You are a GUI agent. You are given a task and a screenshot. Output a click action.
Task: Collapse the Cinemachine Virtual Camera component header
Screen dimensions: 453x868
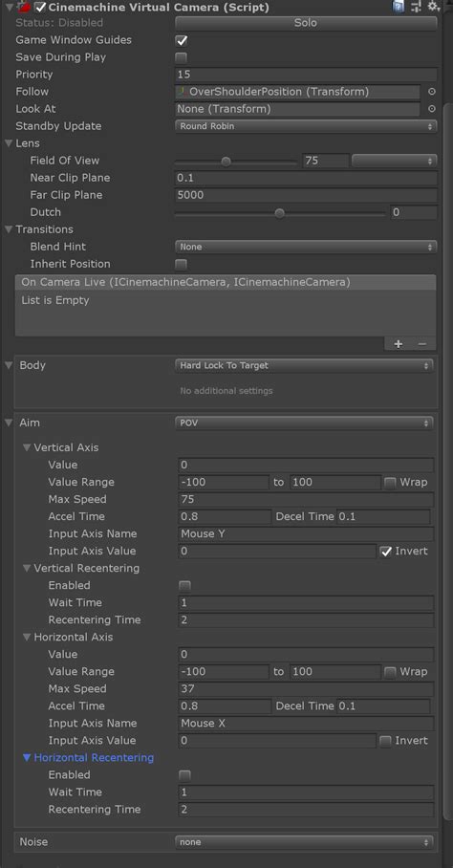9,8
